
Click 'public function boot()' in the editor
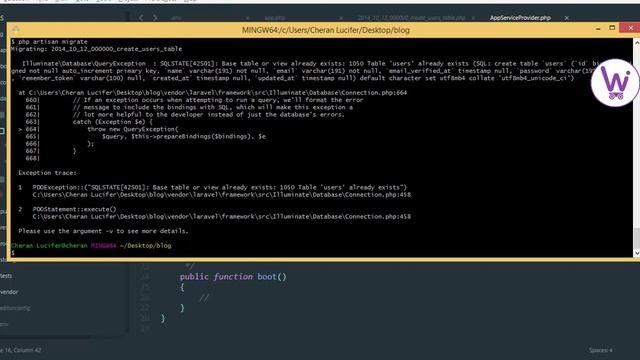pos(233,277)
